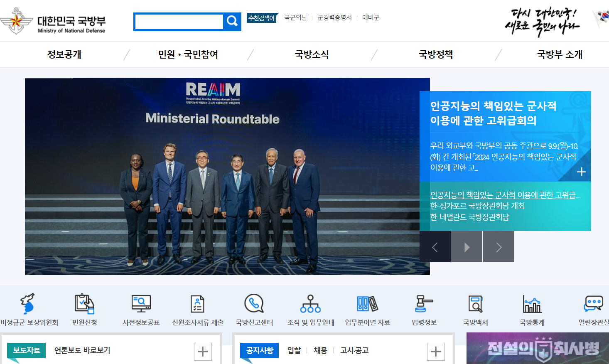Open the 국방백서 document icon

click(476, 304)
